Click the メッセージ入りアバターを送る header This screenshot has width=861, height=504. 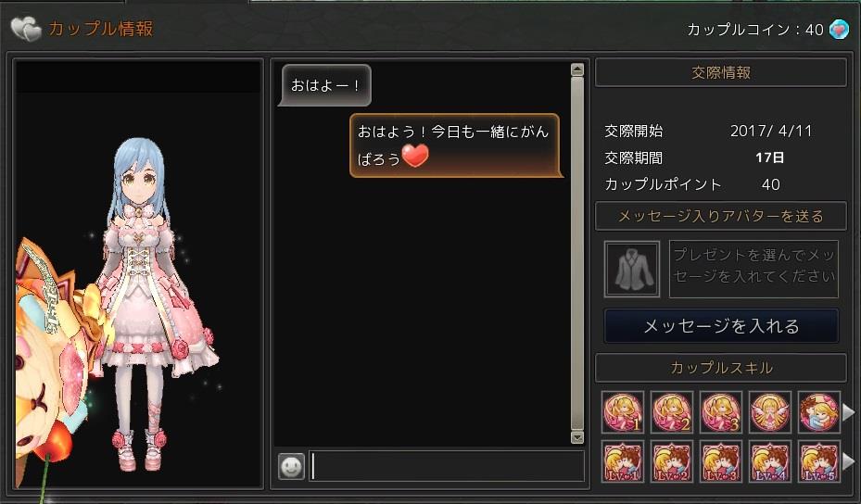[x=721, y=216]
